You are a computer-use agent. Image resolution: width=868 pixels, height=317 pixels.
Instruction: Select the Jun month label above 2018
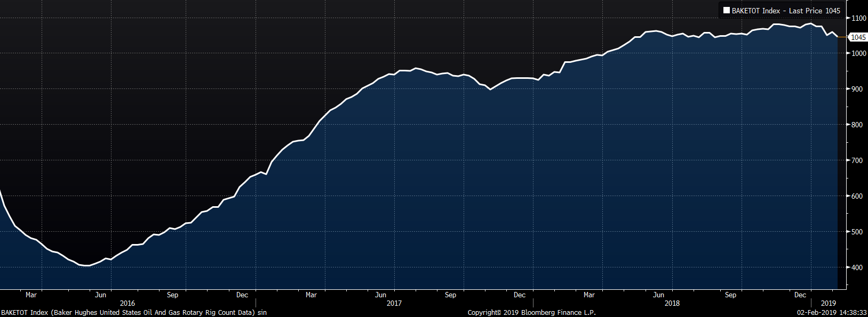point(659,295)
